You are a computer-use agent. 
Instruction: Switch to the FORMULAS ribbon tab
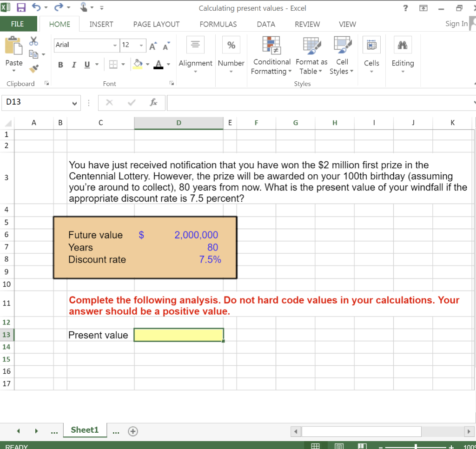[218, 24]
